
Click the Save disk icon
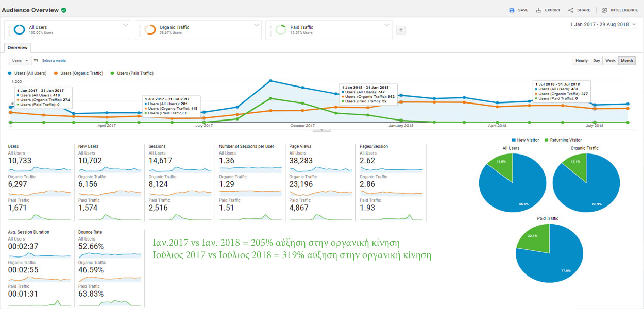click(x=512, y=10)
